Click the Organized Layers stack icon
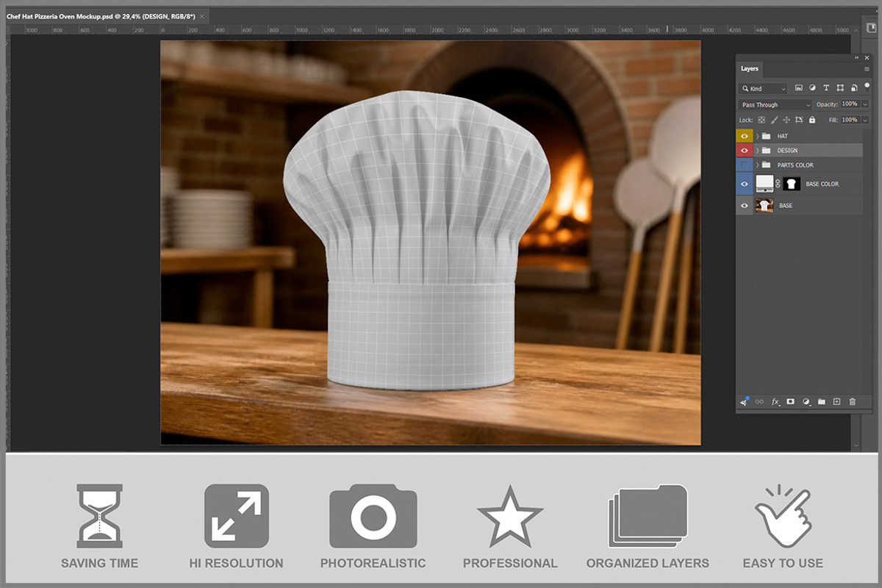The image size is (882, 588). coord(648,516)
